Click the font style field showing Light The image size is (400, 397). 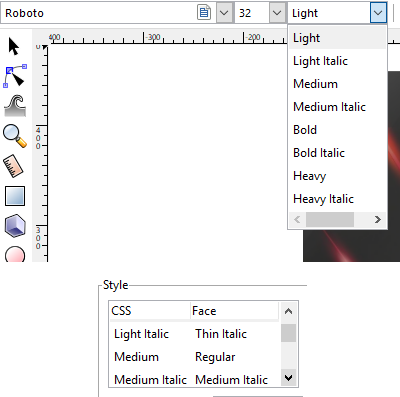(329, 13)
